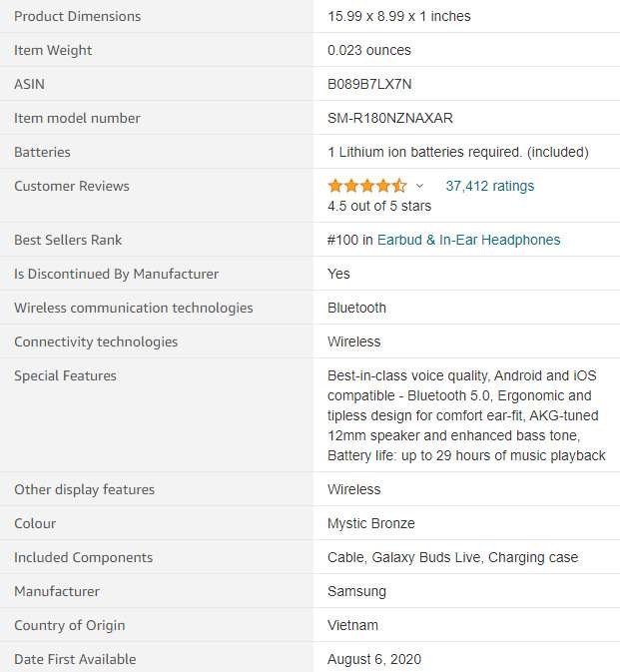Click the orange star rating icons
The width and height of the screenshot is (620, 672).
(366, 186)
